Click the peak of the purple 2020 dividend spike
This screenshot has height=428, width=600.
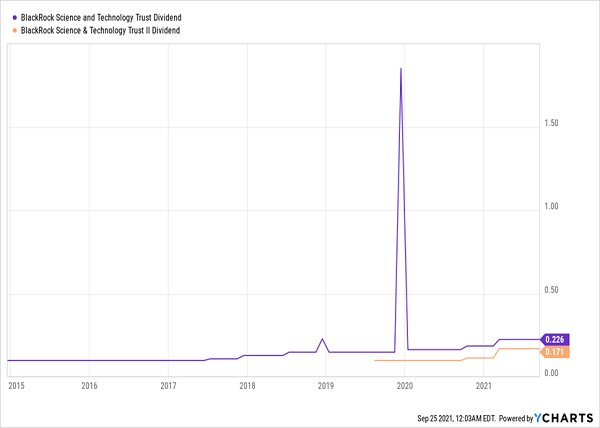[401, 69]
